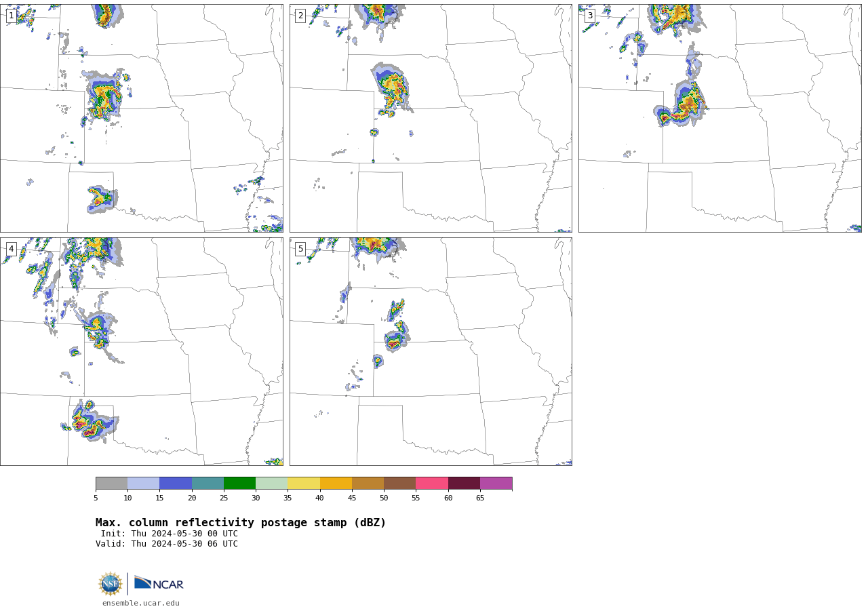Click the panel number 3 label
868x611 pixels.
589,16
